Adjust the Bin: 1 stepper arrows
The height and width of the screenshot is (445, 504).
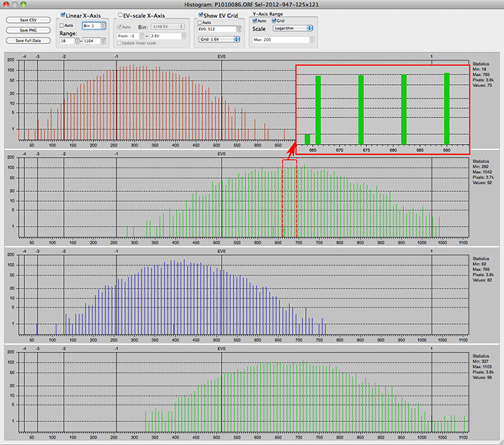pos(104,26)
